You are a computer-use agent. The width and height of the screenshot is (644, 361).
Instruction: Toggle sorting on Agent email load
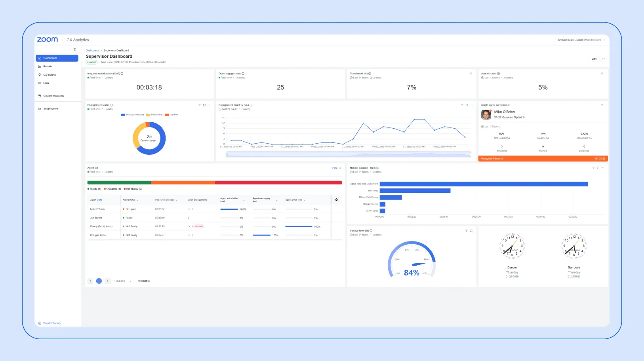pos(304,200)
